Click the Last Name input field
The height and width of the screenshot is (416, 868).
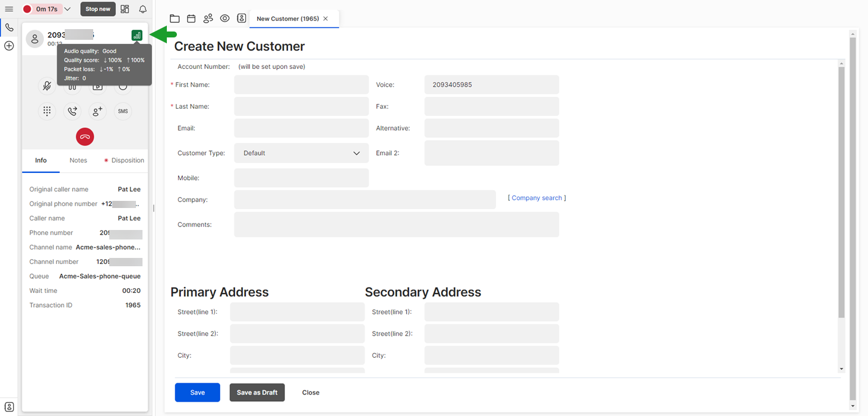[x=302, y=106]
